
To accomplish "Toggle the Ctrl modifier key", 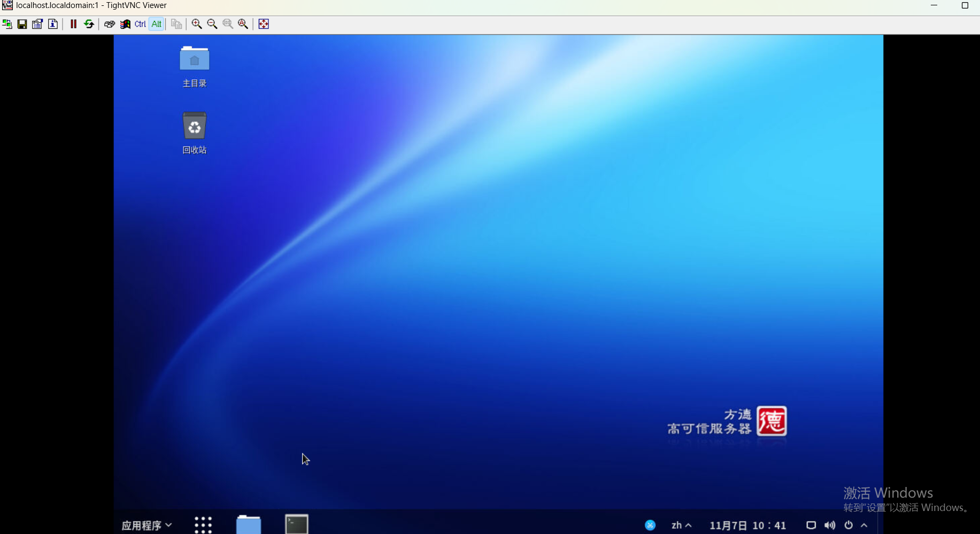I will pyautogui.click(x=140, y=24).
